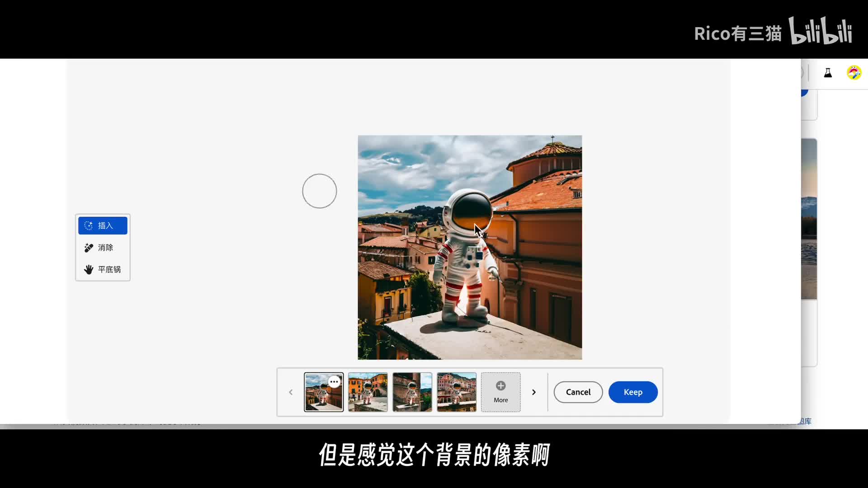Choose the third variation with stone wall
This screenshot has width=868, height=488.
pos(412,392)
